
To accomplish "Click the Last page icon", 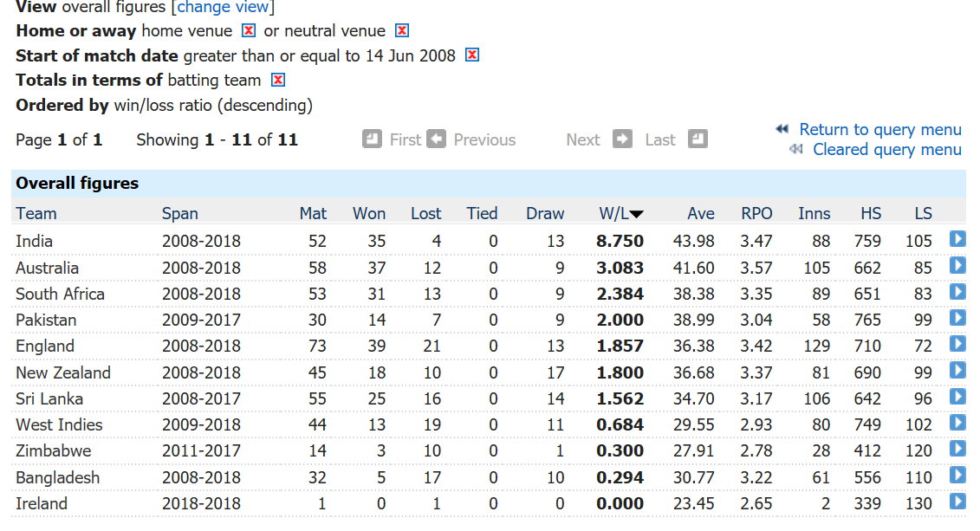I will pos(698,139).
